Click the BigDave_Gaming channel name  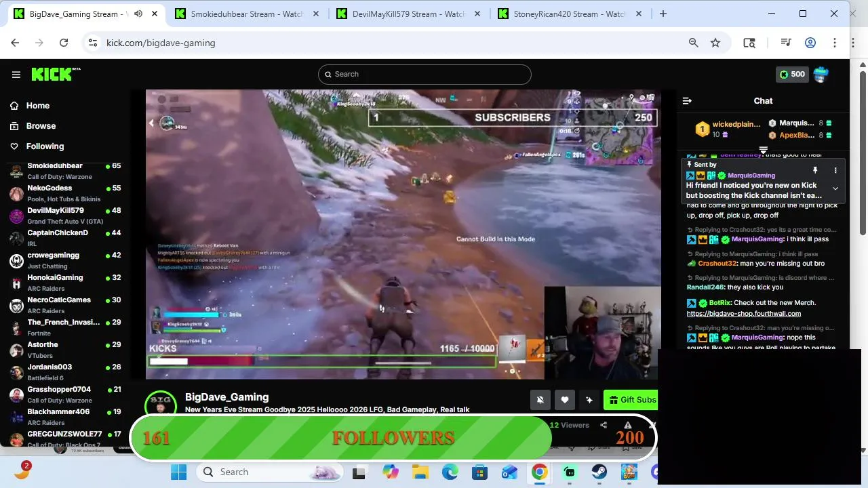tap(226, 397)
